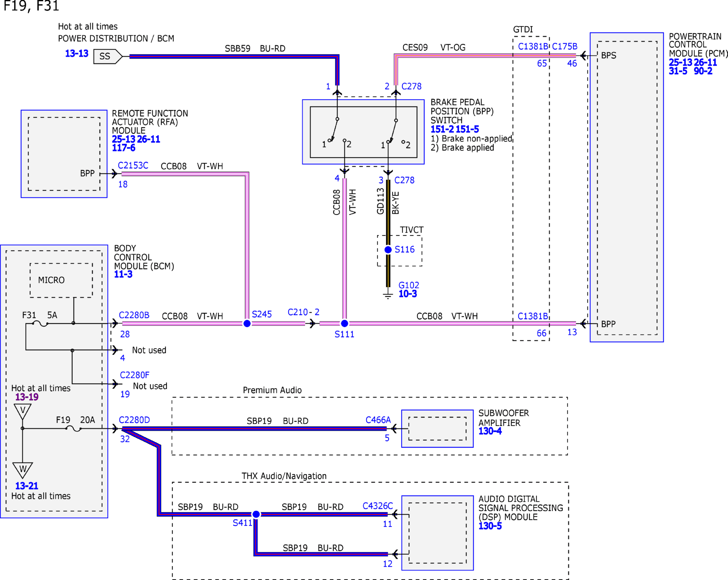Click the C278 connector label near pin 2

click(412, 87)
